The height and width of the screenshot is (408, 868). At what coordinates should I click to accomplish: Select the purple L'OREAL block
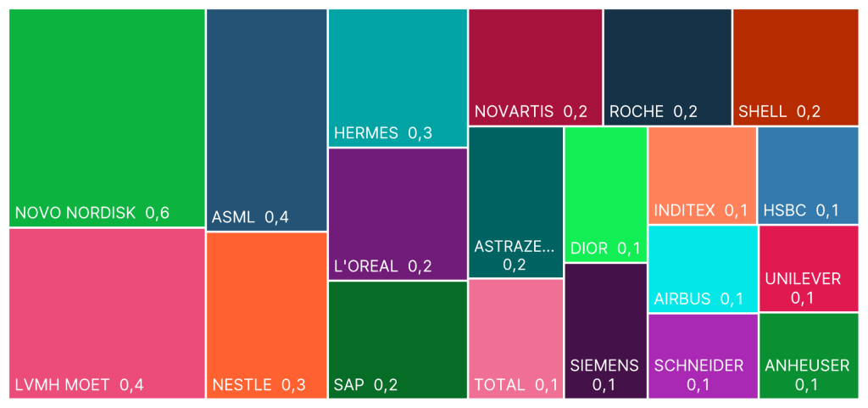[398, 214]
